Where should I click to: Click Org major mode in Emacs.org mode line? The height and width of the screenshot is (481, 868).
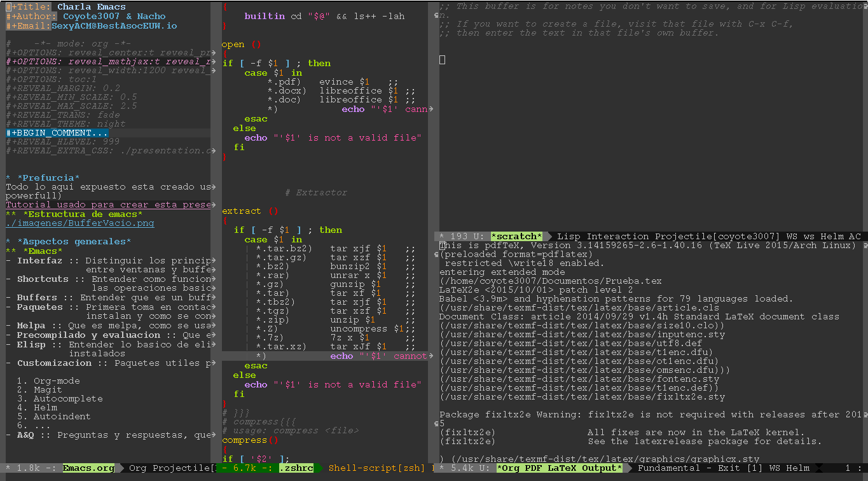pos(138,468)
